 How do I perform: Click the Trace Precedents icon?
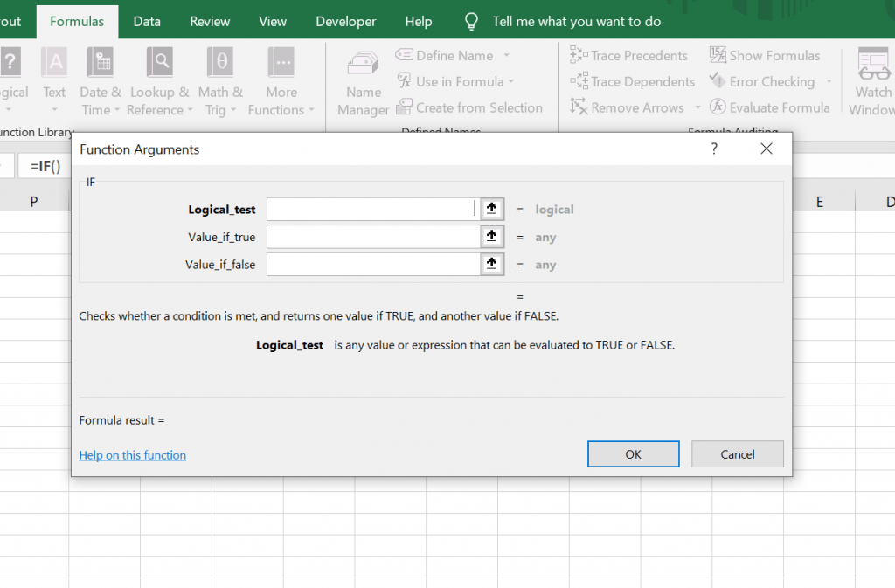(x=579, y=55)
